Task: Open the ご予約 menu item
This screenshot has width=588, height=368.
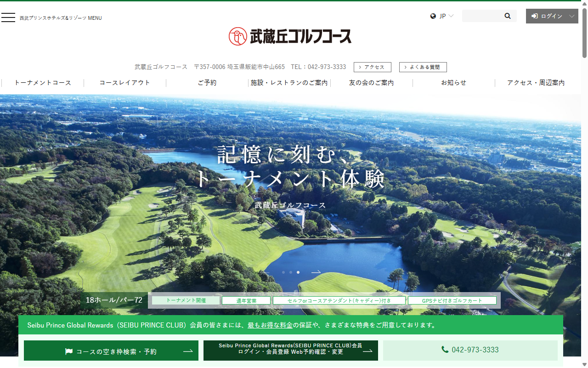Action: point(207,83)
